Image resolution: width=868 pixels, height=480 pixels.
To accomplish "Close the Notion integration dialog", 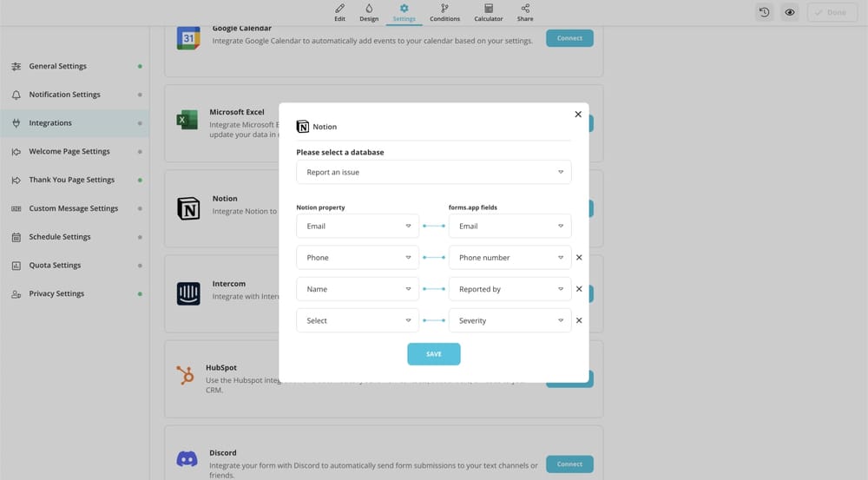I will (x=578, y=114).
